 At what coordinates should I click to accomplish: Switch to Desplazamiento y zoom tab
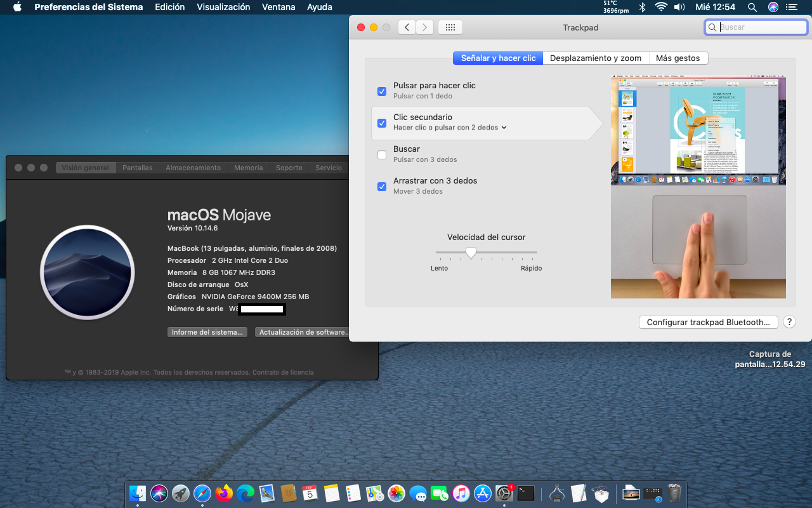(x=595, y=58)
